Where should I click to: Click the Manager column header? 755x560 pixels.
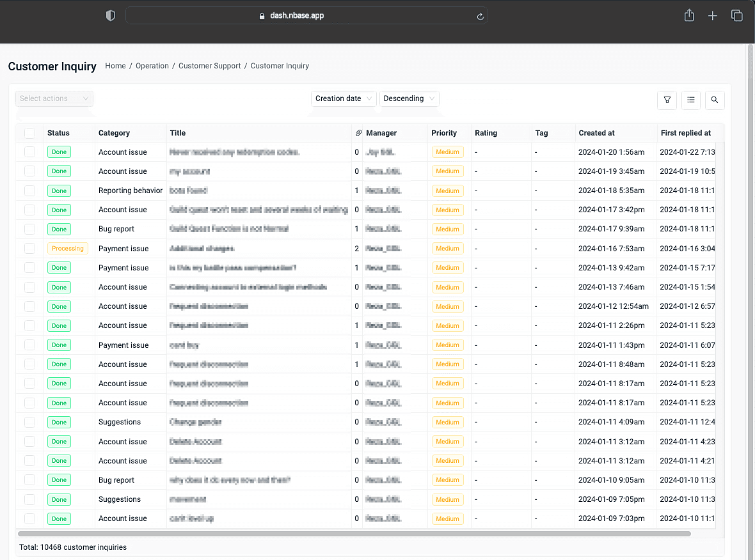click(381, 133)
